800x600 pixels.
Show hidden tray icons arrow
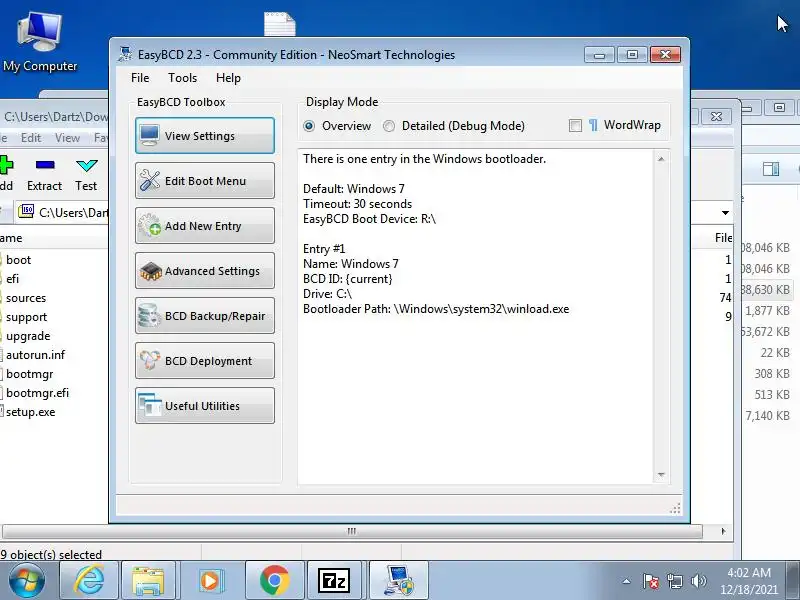(627, 581)
